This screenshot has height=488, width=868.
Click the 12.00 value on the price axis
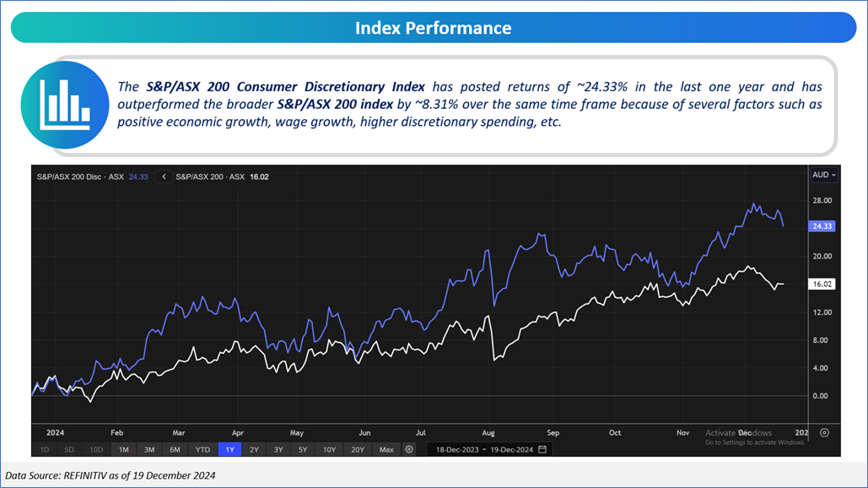(822, 312)
